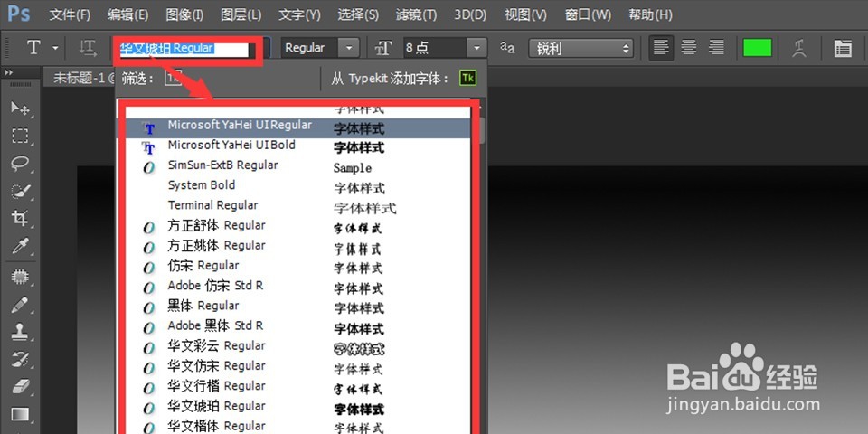
Task: Choose 华文行楷 Regular font
Action: (x=297, y=388)
